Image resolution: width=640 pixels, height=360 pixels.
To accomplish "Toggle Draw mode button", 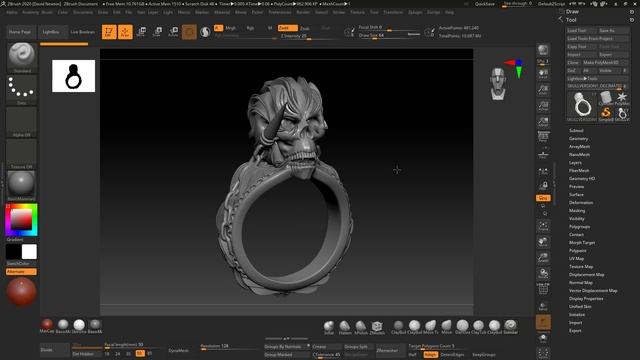I will pyautogui.click(x=125, y=31).
